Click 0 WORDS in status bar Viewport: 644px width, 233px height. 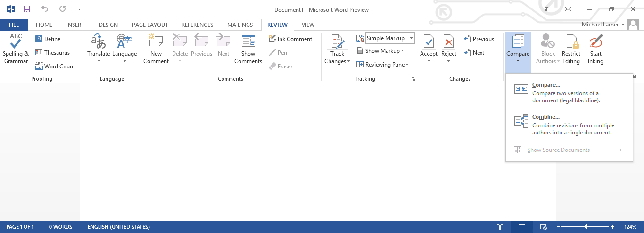(x=60, y=227)
